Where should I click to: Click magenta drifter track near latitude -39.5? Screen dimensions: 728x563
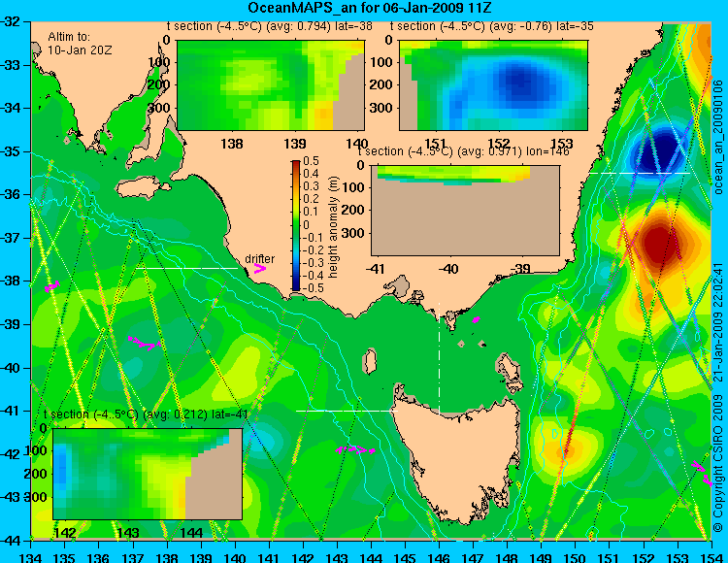(x=145, y=343)
